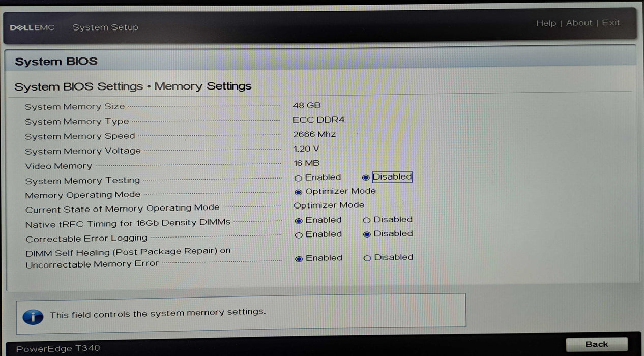Select the System Memory Speed label

tap(80, 136)
